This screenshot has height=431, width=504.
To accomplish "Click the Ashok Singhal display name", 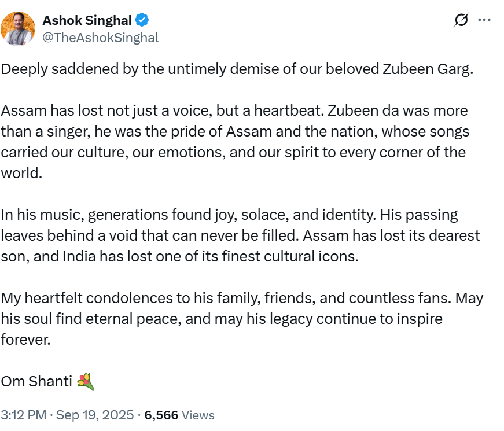I will 87,20.
